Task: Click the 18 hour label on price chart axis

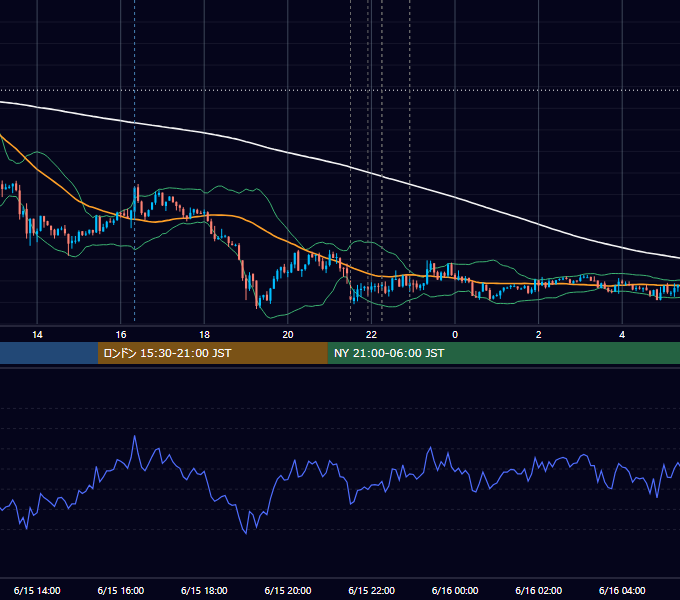Action: 204,335
